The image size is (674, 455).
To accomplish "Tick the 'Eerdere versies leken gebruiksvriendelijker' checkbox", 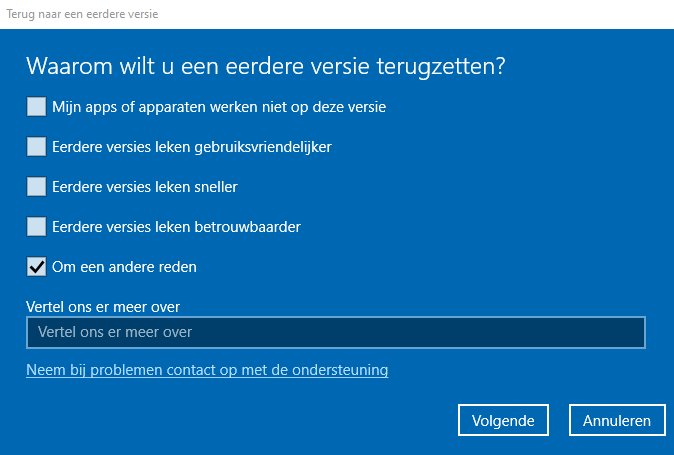I will [x=37, y=146].
